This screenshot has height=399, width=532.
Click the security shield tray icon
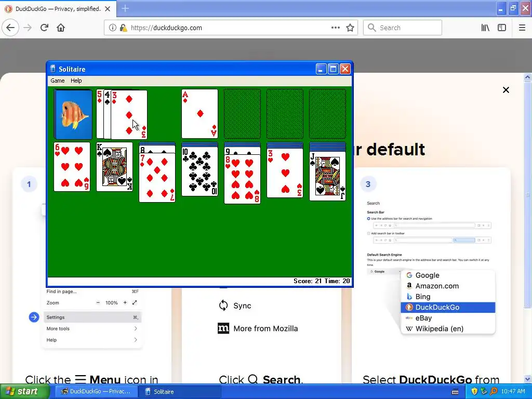[474, 391]
